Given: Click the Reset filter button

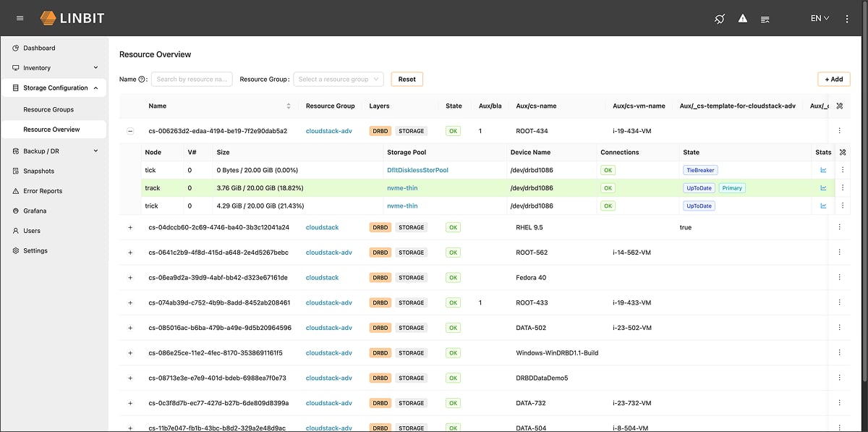Looking at the screenshot, I should 407,79.
